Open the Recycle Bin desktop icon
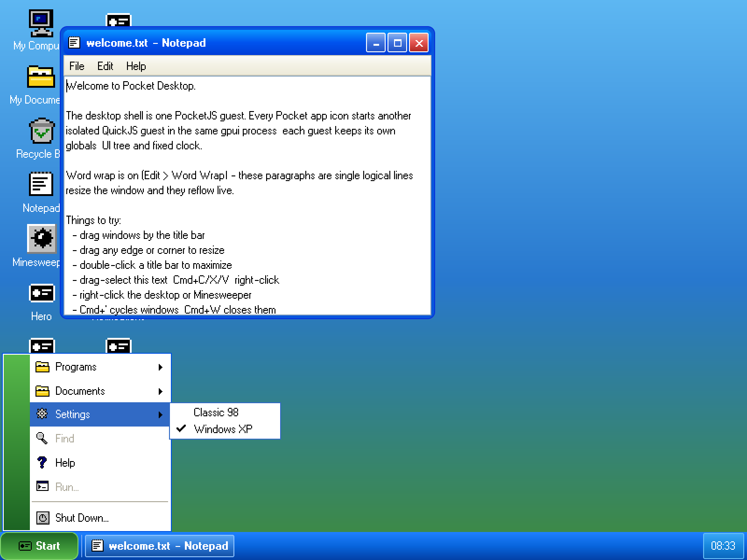The height and width of the screenshot is (560, 747). (x=41, y=131)
